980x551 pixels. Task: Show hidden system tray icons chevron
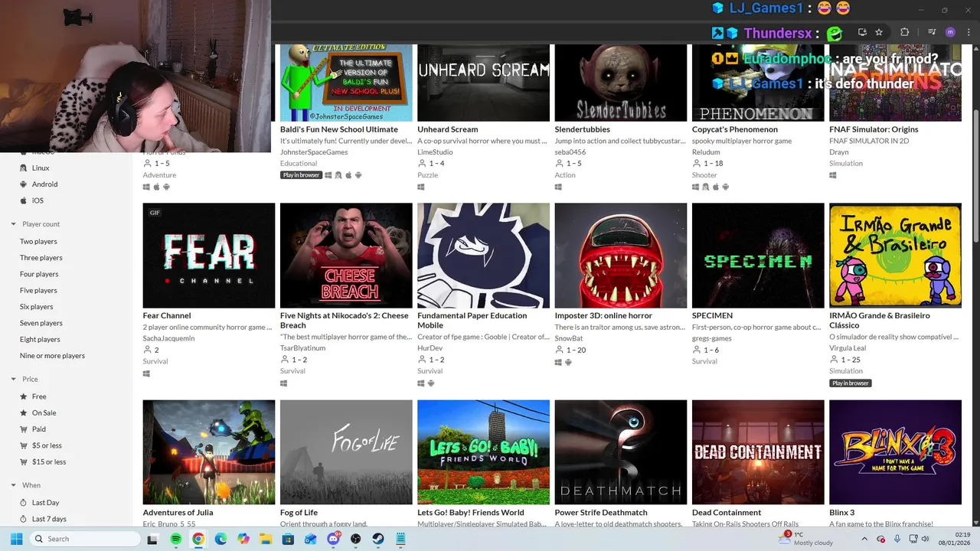tap(864, 539)
